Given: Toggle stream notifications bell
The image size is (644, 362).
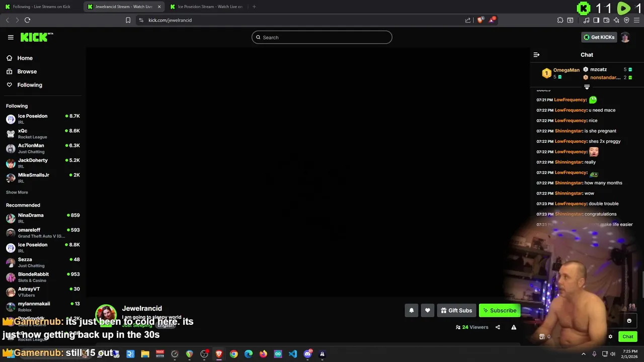Looking at the screenshot, I should 412,311.
